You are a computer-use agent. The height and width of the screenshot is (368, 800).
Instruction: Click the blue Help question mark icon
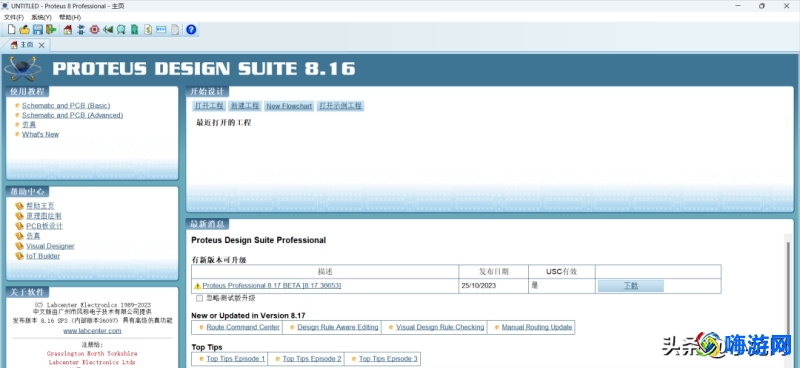[x=191, y=30]
